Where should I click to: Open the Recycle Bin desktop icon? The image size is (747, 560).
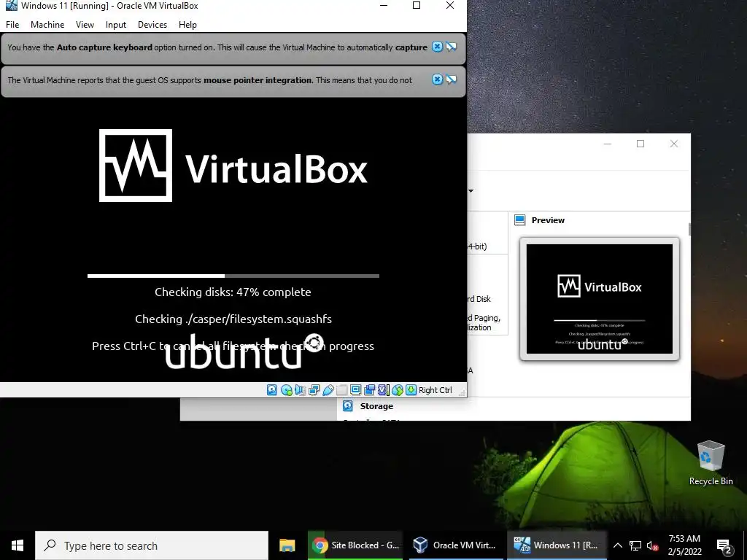coord(711,463)
